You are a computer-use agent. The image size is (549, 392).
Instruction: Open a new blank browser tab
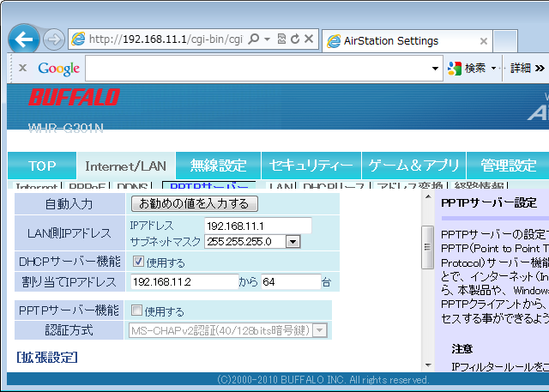[x=505, y=41]
